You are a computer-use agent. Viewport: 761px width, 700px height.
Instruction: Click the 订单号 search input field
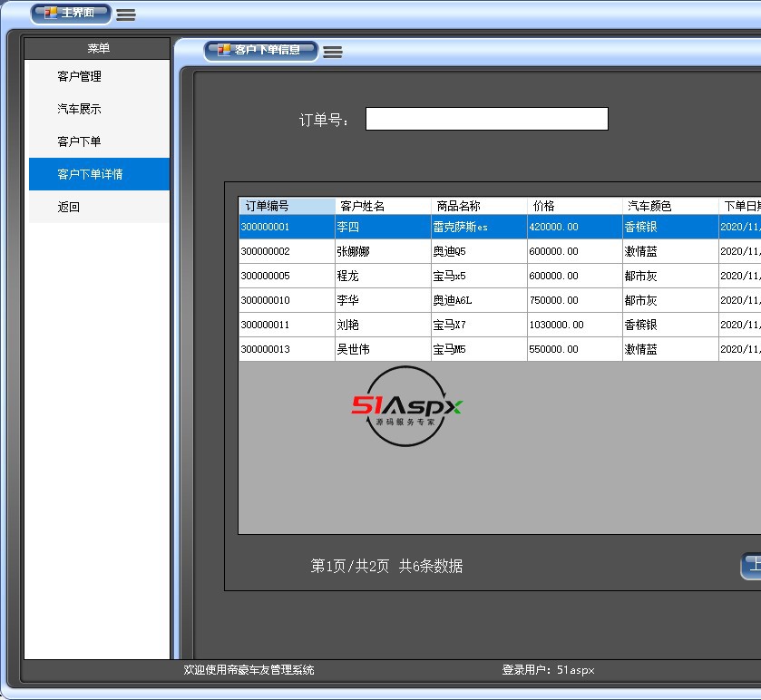tap(486, 119)
